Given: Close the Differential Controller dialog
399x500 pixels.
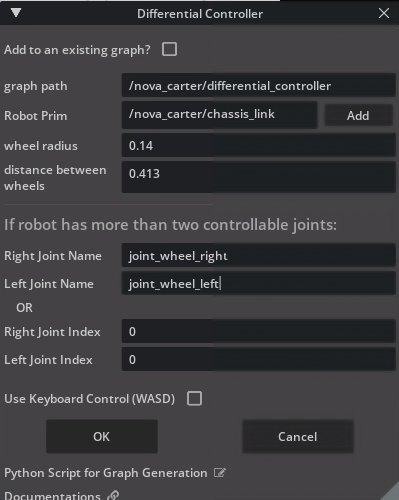Looking at the screenshot, I should pos(384,13).
